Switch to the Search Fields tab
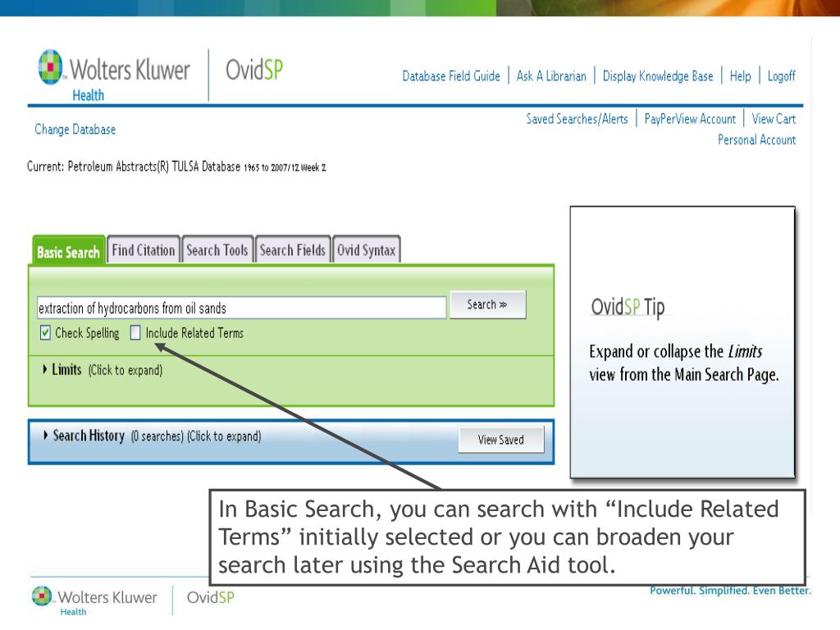Screen dimensions: 840x630 point(293,250)
